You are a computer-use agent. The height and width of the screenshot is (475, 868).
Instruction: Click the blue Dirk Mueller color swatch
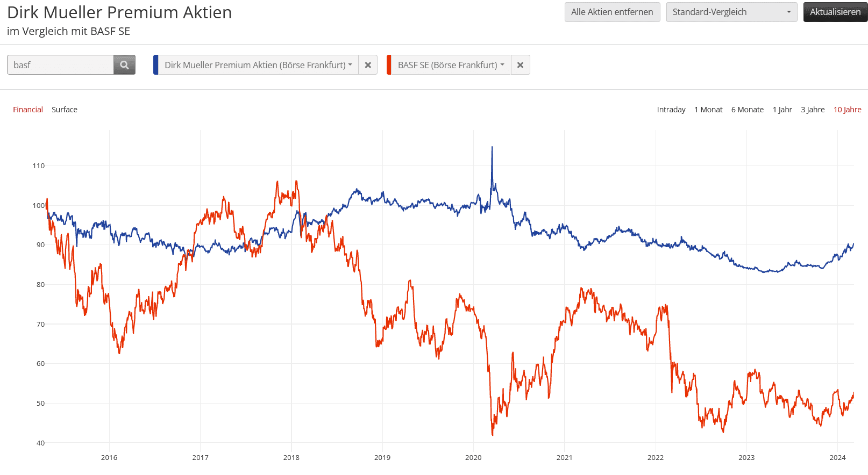click(x=156, y=65)
